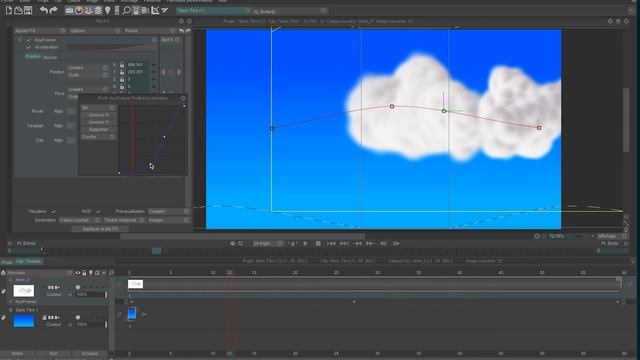
Task: Open the Preset dropdown in FX stack
Action: coord(149,31)
